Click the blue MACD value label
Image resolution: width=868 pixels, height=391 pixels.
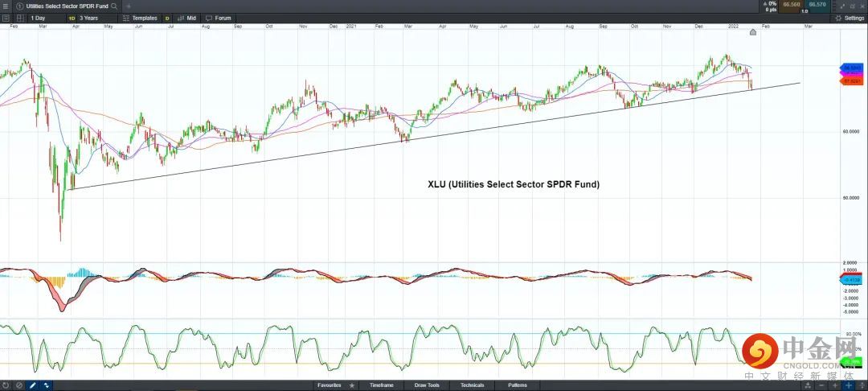click(x=851, y=280)
